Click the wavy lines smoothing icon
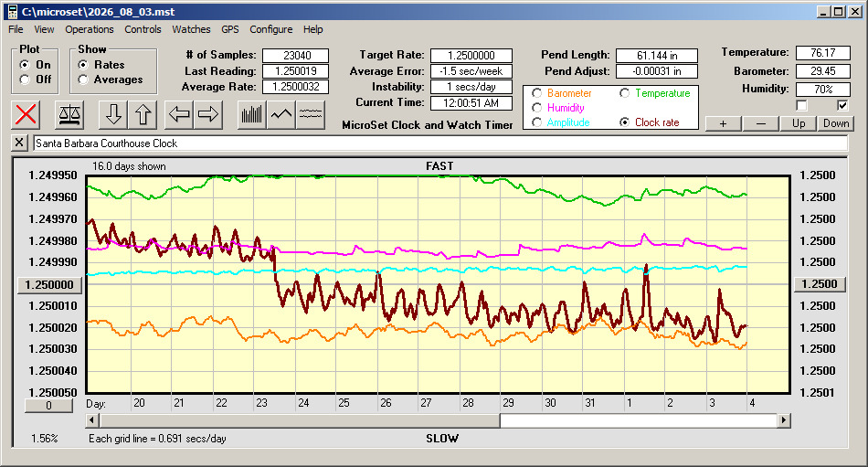The image size is (868, 467). (311, 114)
